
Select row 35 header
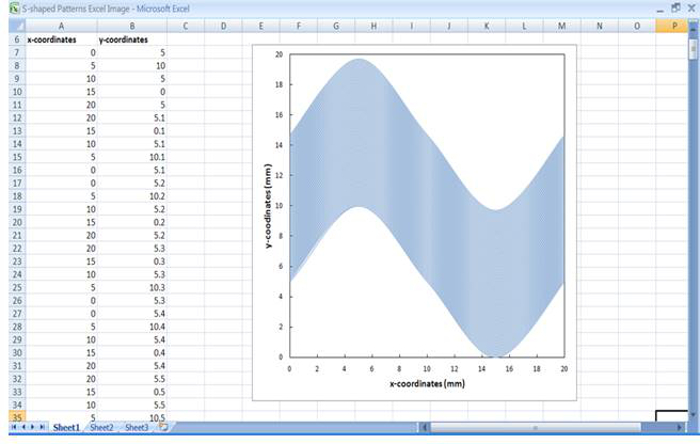tap(17, 418)
